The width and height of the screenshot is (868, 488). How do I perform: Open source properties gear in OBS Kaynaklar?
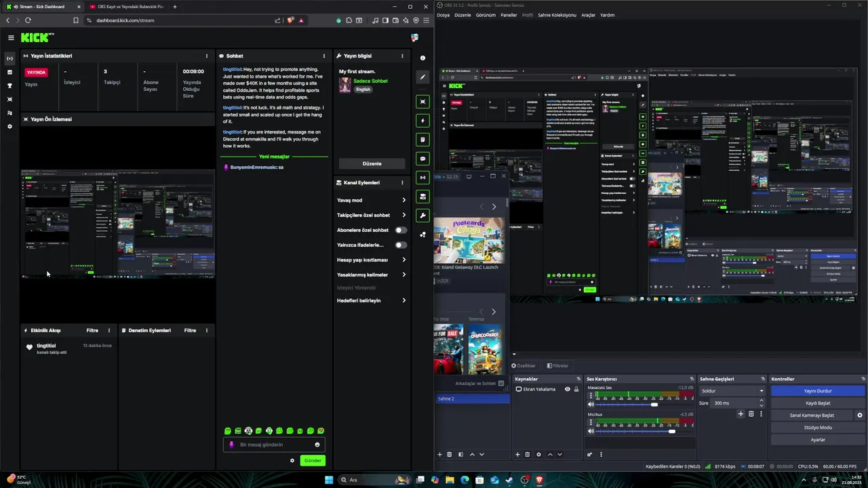click(538, 454)
